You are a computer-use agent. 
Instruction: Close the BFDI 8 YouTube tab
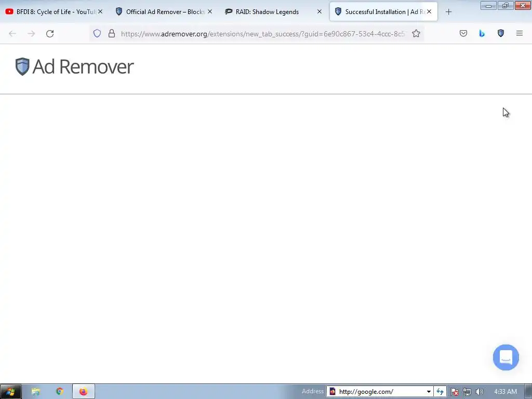[x=100, y=12]
